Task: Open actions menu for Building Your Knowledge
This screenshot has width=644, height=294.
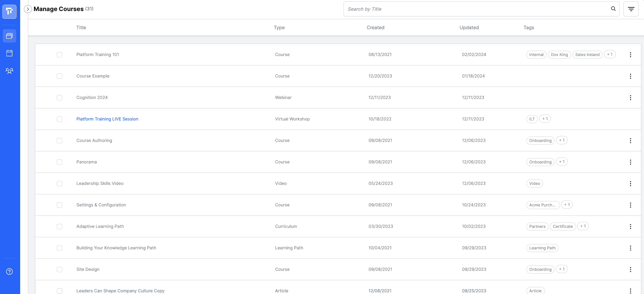Action: point(630,248)
